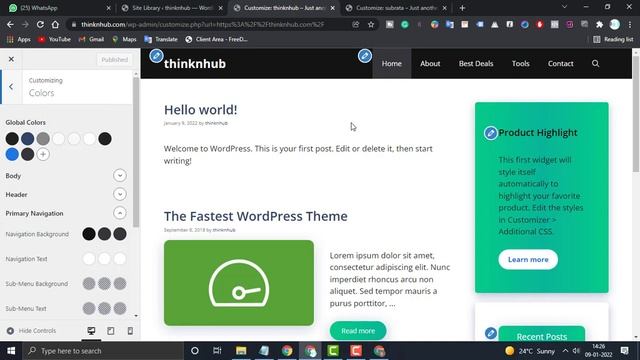Click the browser address bar URL
The image size is (640, 360).
202,24
